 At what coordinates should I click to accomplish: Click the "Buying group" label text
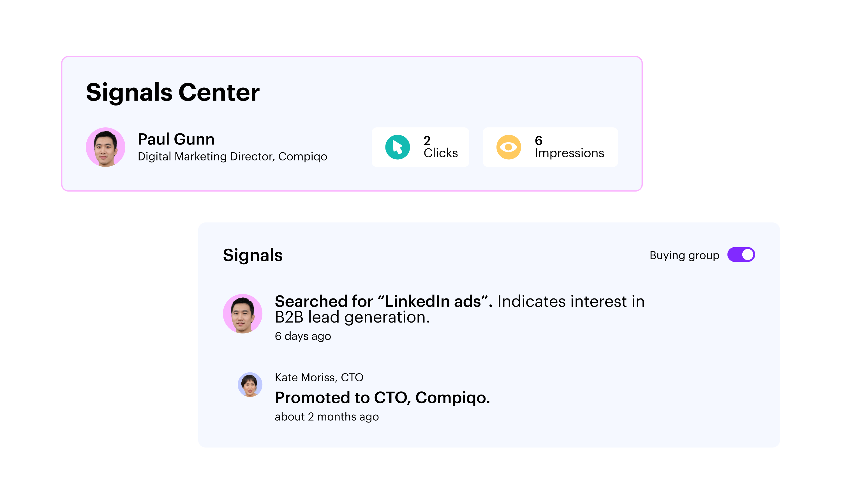click(x=684, y=255)
